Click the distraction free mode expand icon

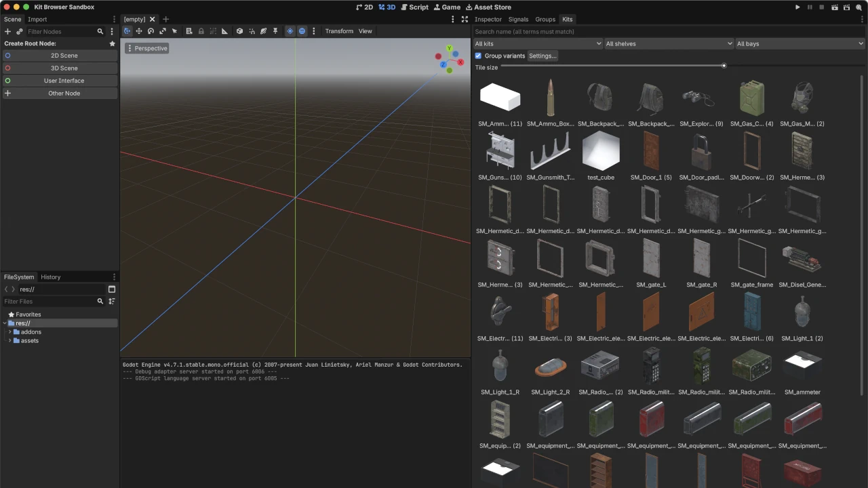click(465, 20)
